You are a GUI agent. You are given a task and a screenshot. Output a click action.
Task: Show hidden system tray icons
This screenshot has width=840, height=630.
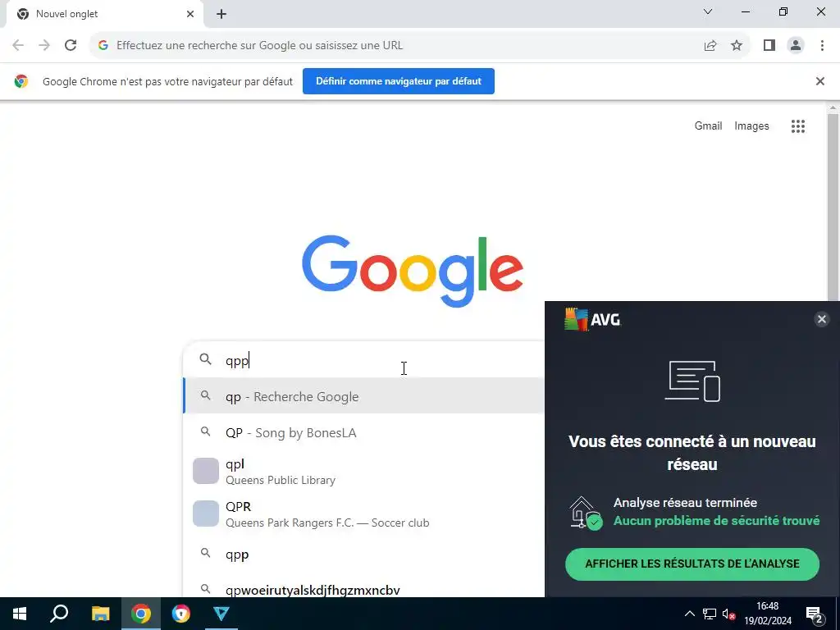(689, 614)
